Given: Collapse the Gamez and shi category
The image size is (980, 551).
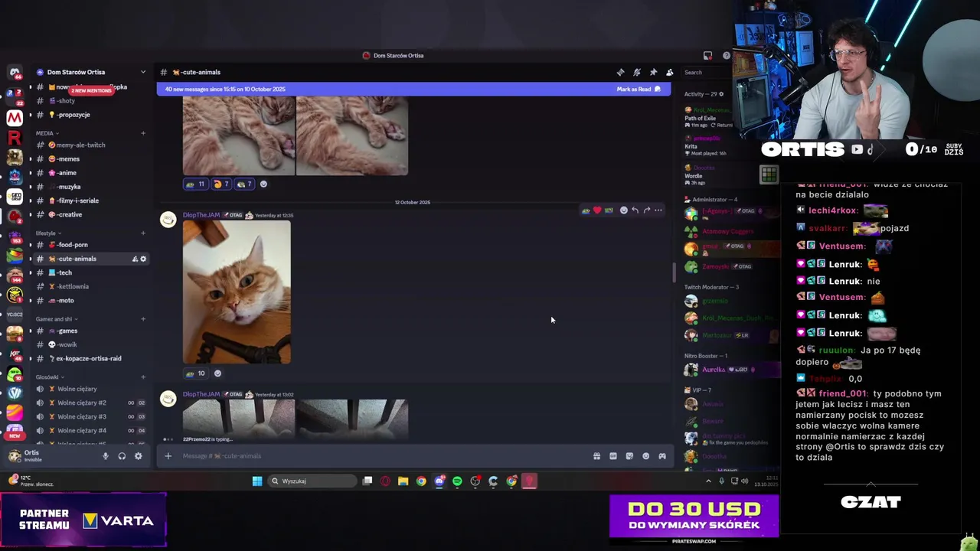Looking at the screenshot, I should 56,319.
